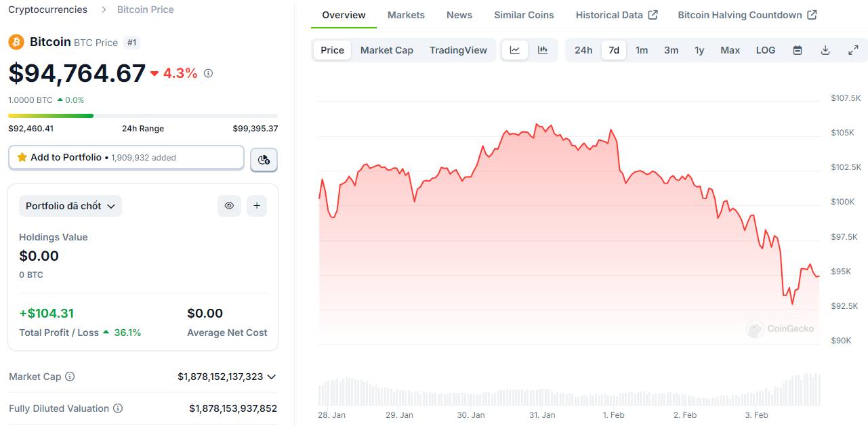Click external link icon beside Historical Data
The width and height of the screenshot is (868, 426).
(653, 15)
